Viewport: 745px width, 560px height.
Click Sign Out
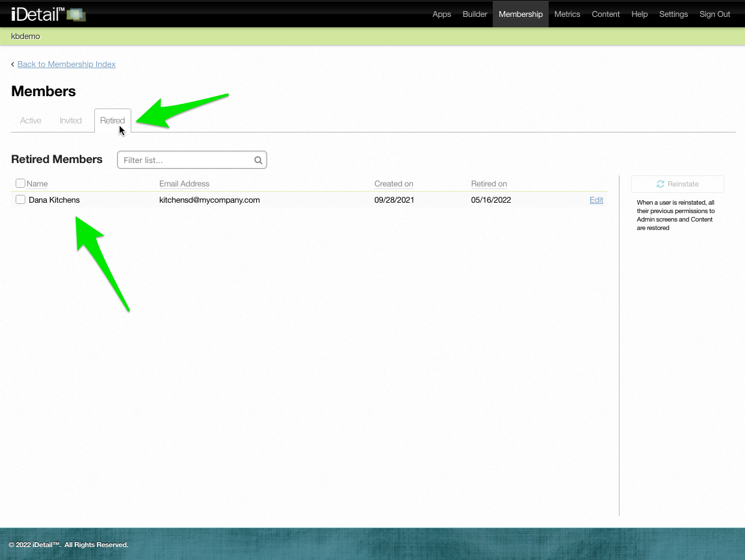714,14
